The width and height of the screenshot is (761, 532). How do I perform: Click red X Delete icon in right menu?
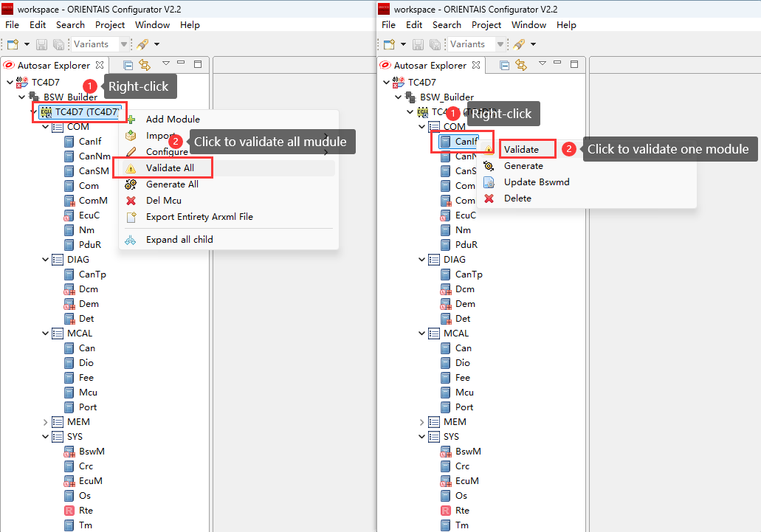pos(489,198)
